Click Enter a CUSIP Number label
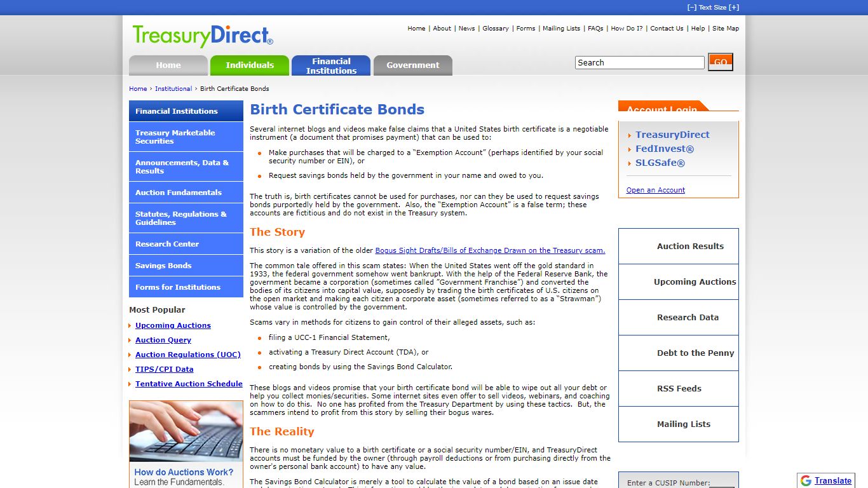The width and height of the screenshot is (868, 488). tap(668, 483)
